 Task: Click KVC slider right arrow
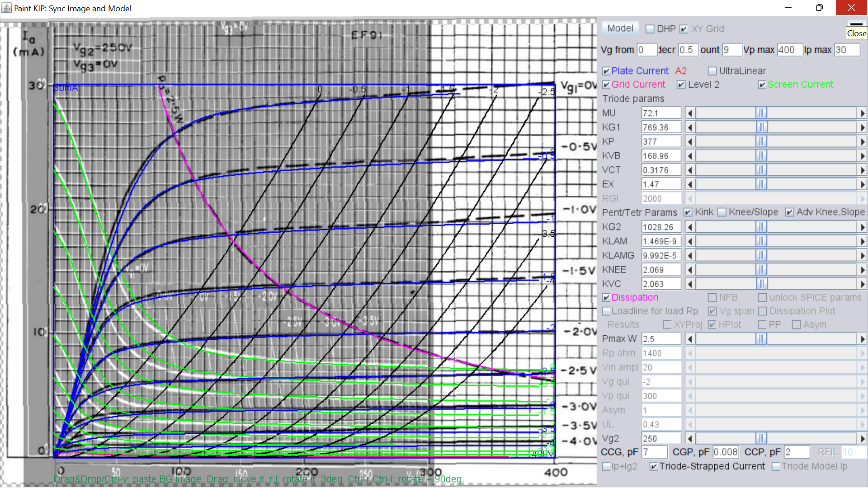(x=862, y=284)
